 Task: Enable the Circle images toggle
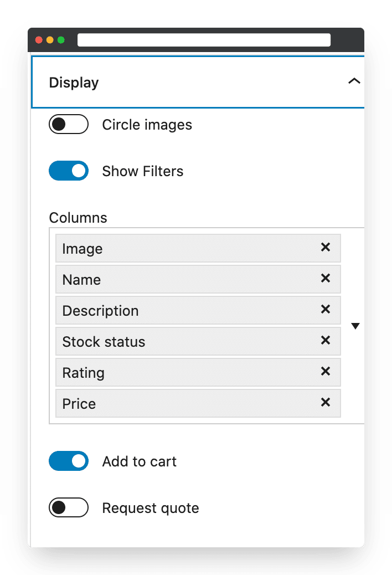(69, 124)
